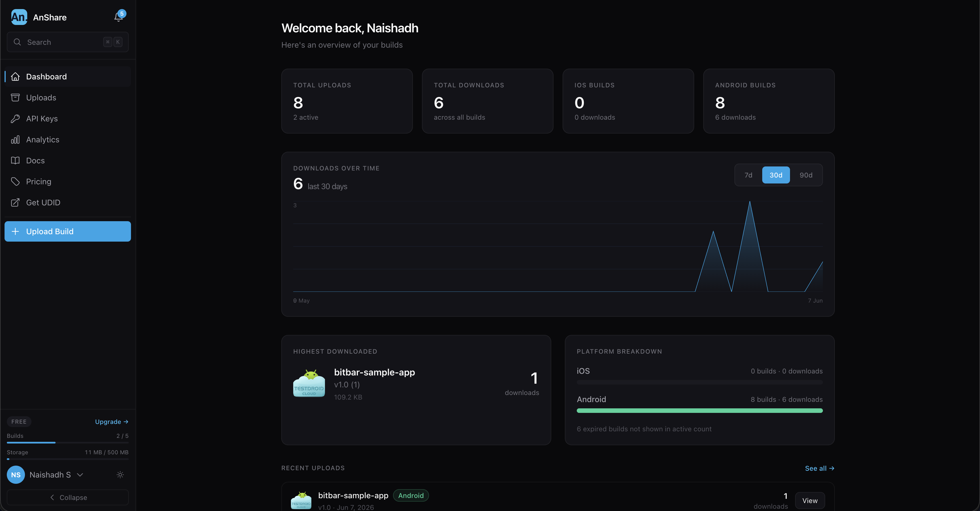Screen dimensions: 980x511
Task: View the bitbar-sample-app upload
Action: pyautogui.click(x=810, y=501)
